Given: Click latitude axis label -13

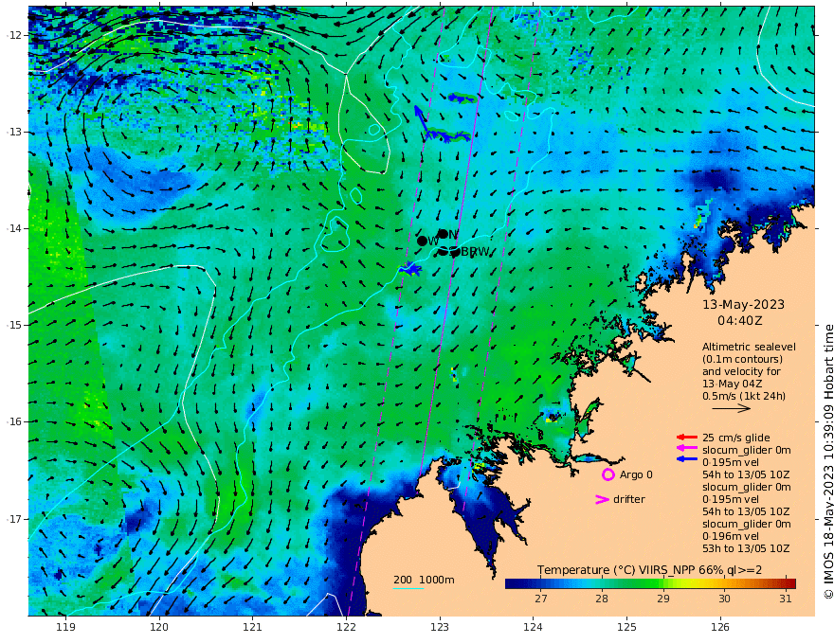Looking at the screenshot, I should (13, 132).
